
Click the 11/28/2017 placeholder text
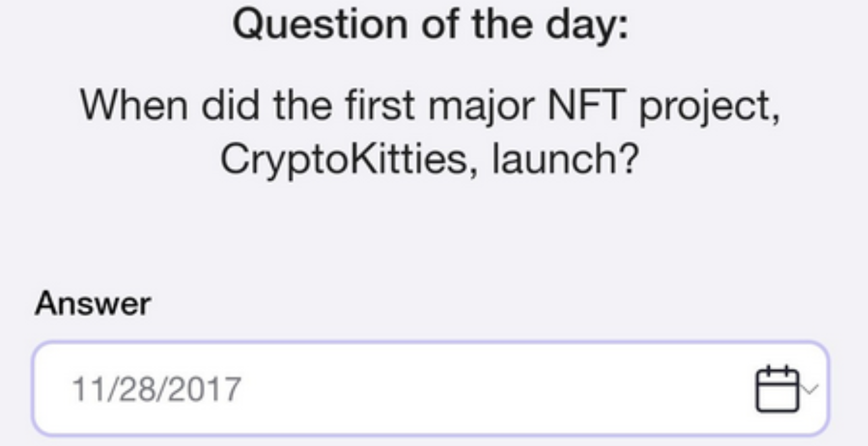click(156, 389)
